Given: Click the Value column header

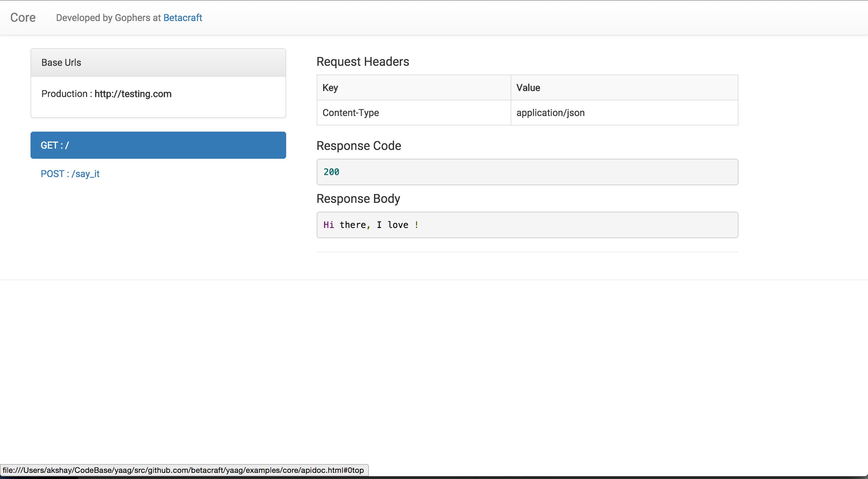Looking at the screenshot, I should pyautogui.click(x=528, y=88).
